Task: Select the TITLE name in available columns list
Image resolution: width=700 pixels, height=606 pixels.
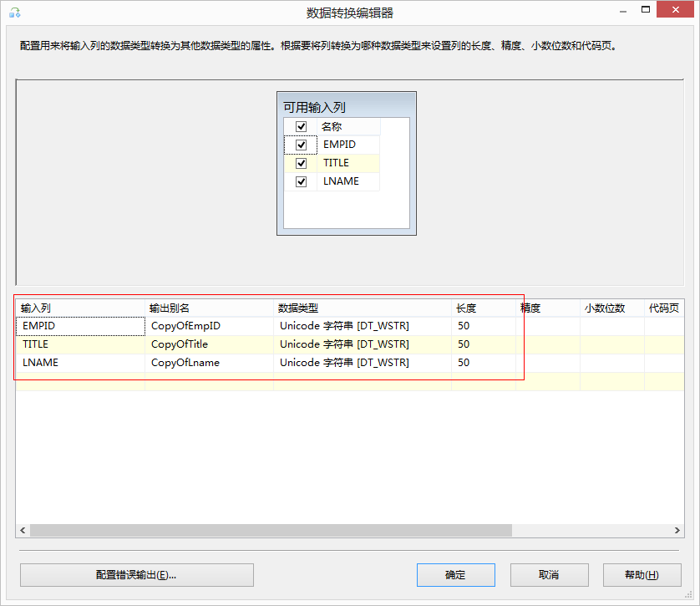Action: coord(336,163)
